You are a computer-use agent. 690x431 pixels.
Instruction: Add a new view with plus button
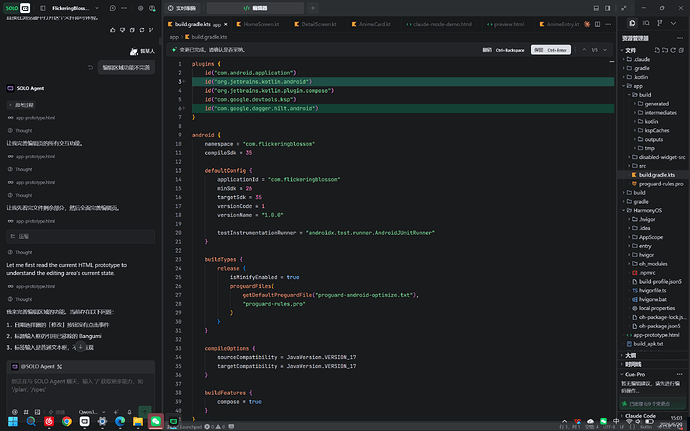(x=312, y=8)
